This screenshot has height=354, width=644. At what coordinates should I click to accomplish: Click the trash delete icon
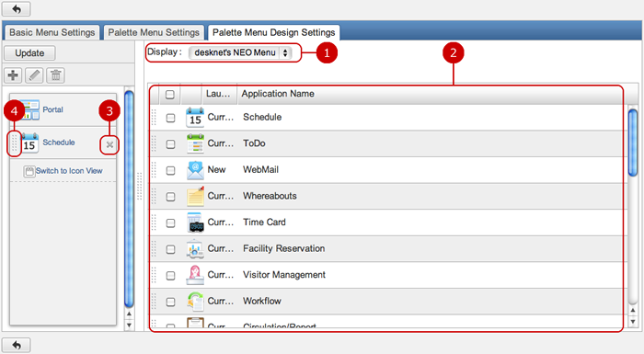[x=55, y=75]
